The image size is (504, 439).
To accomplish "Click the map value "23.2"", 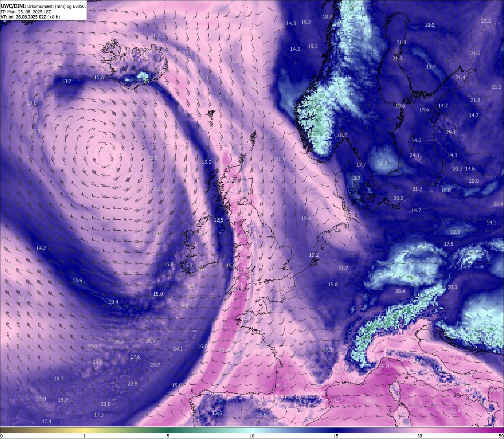I will (486, 21).
